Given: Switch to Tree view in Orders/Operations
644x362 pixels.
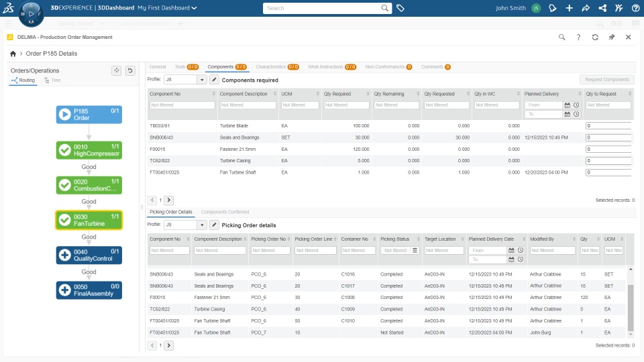Looking at the screenshot, I should [x=52, y=80].
